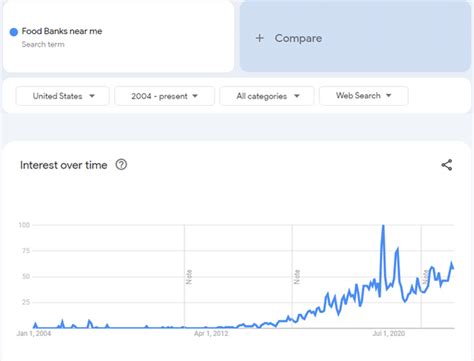Screen dimensions: 474x361
Task: Open the 2004 - present time range dropdown
Action: [165, 96]
